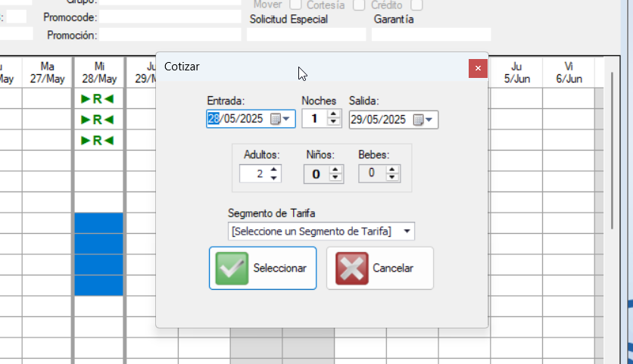
Task: Decrease Adultos count with down arrow
Action: pos(273,178)
